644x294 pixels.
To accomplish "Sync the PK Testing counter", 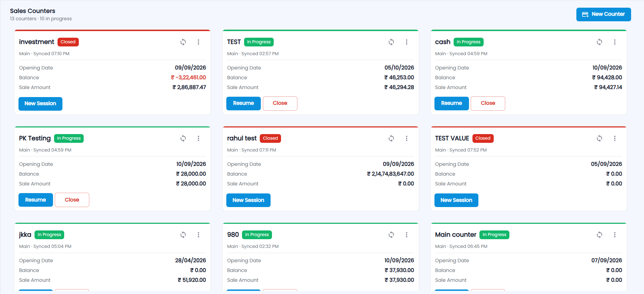I will (183, 138).
